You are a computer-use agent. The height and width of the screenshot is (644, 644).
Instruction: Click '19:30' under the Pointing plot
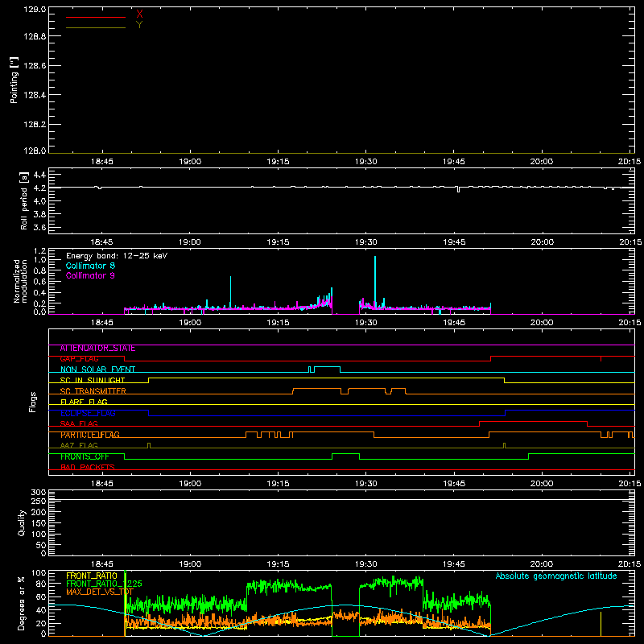coord(366,162)
